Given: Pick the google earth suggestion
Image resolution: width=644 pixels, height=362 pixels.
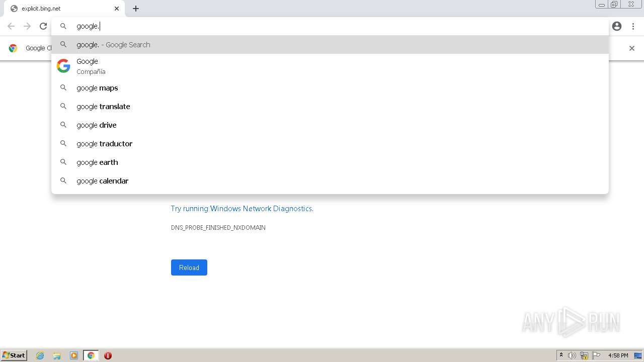Looking at the screenshot, I should 330,162.
